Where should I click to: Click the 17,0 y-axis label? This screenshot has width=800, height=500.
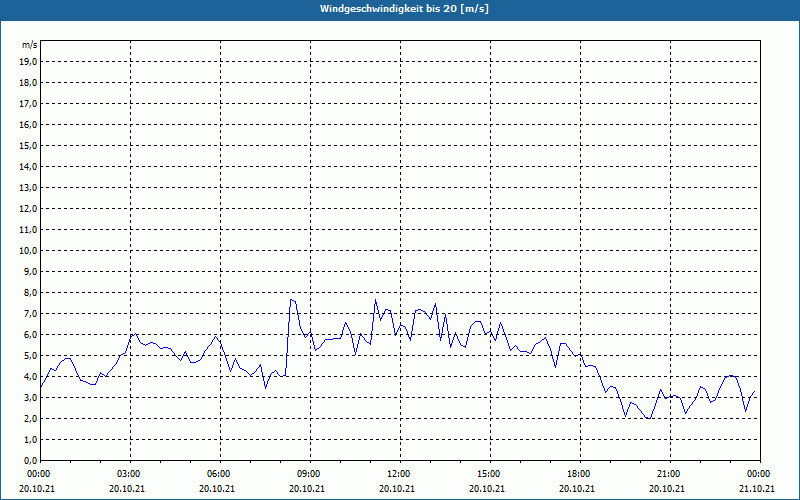point(28,104)
